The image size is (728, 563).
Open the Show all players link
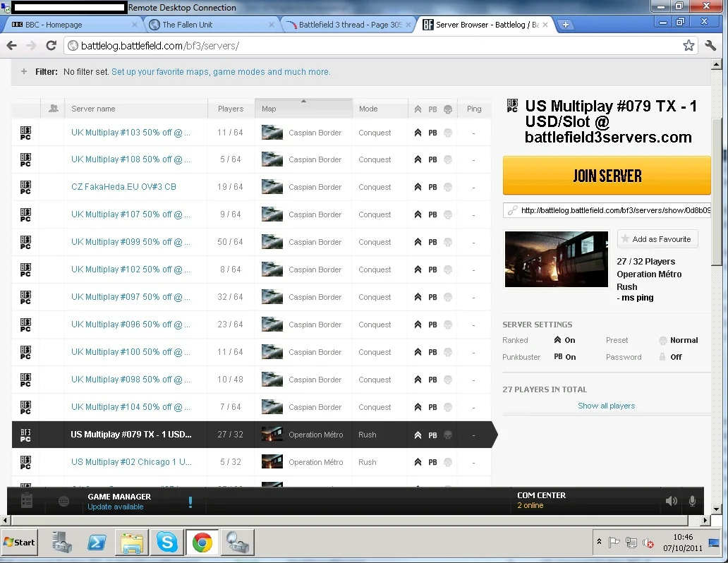607,406
